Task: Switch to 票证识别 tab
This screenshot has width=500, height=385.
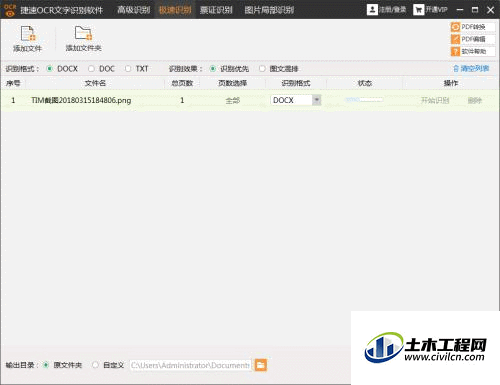Action: click(x=216, y=10)
